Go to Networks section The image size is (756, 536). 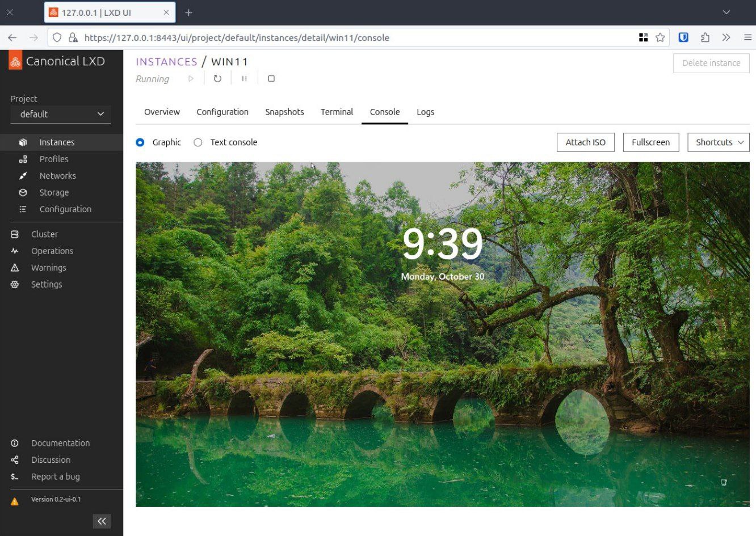click(x=57, y=176)
